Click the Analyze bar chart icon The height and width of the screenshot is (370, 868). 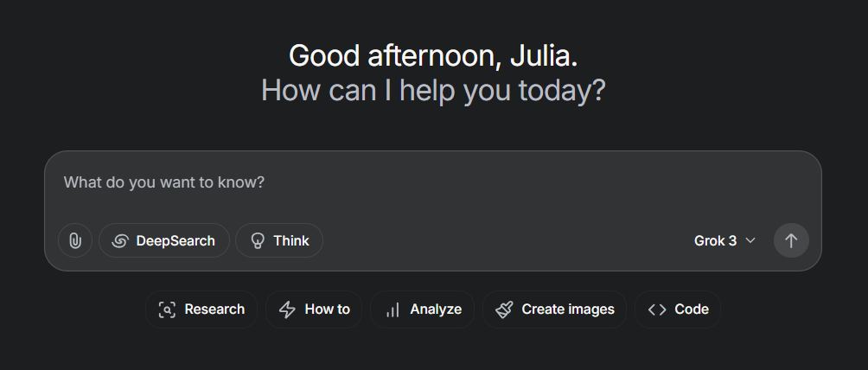pos(393,309)
